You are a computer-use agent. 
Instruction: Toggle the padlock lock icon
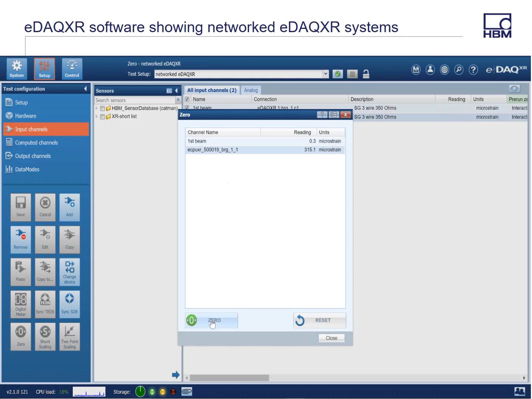[x=366, y=74]
